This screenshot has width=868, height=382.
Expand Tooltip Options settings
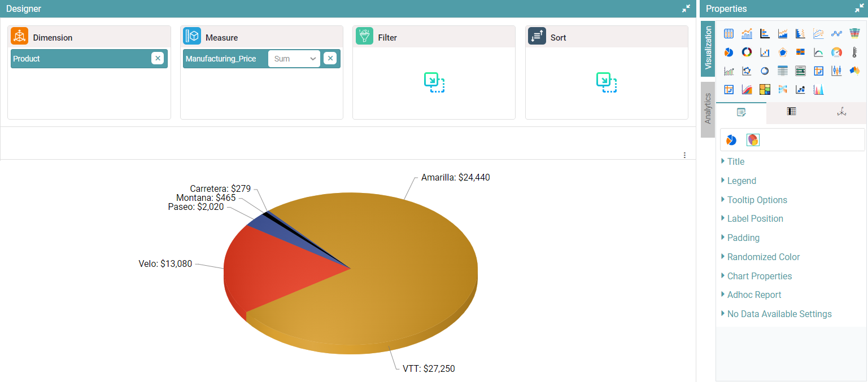tap(757, 200)
